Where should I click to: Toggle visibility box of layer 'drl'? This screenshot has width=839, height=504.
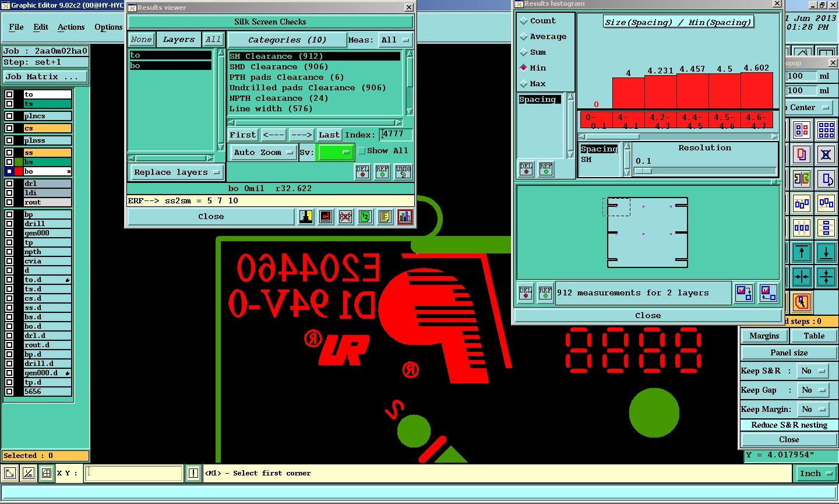pyautogui.click(x=9, y=184)
